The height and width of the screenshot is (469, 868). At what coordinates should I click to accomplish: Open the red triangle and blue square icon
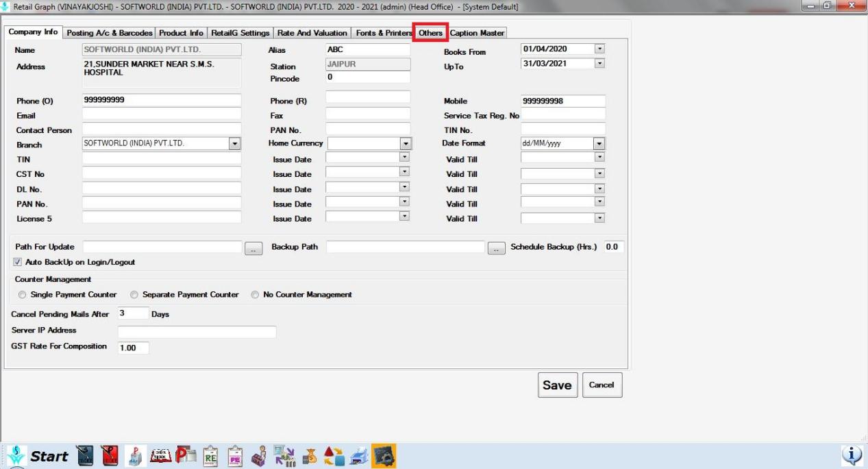tap(334, 457)
